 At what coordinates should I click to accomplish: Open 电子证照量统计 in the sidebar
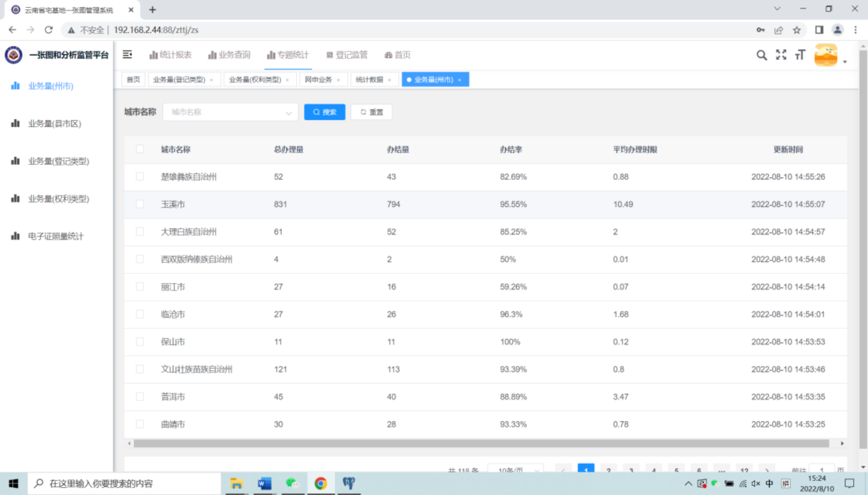point(56,236)
